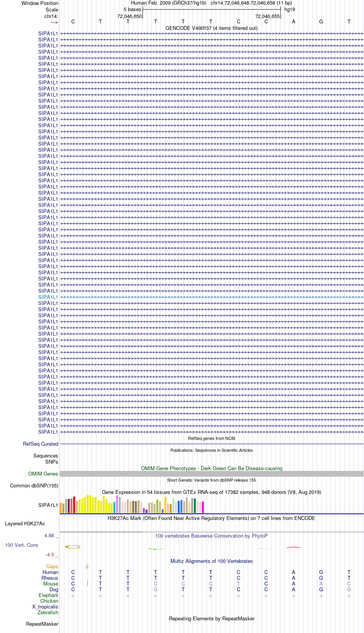Click the Zebrafish species label
Image resolution: width=364 pixels, height=633 pixels.
(48, 613)
